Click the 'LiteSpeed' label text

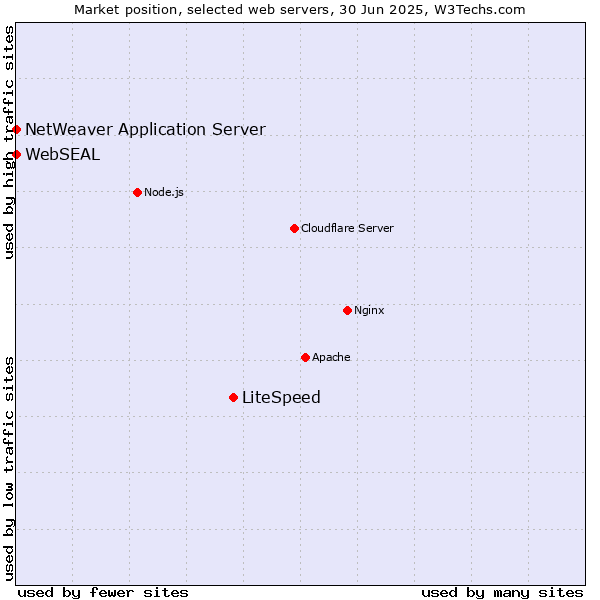(x=281, y=398)
